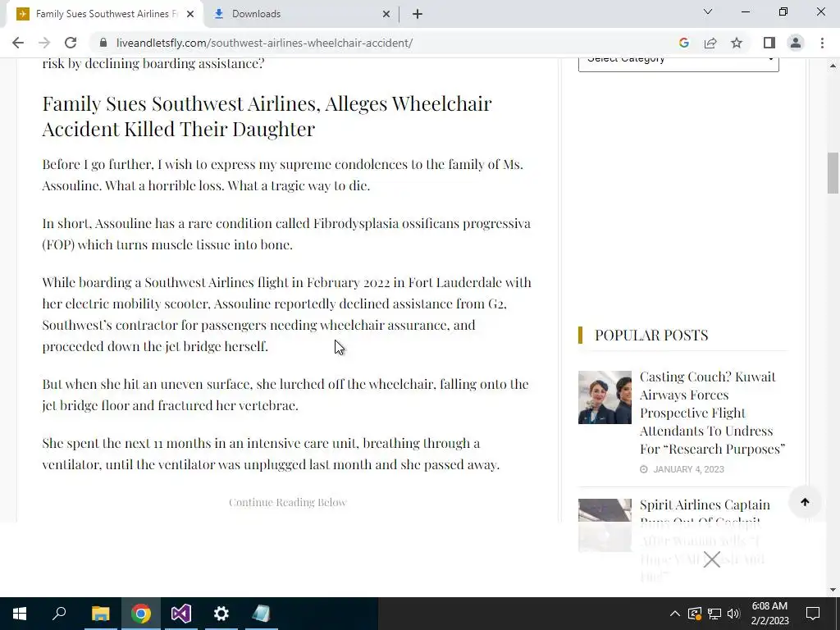The image size is (840, 630).
Task: Open the browser side panel
Action: tap(769, 43)
